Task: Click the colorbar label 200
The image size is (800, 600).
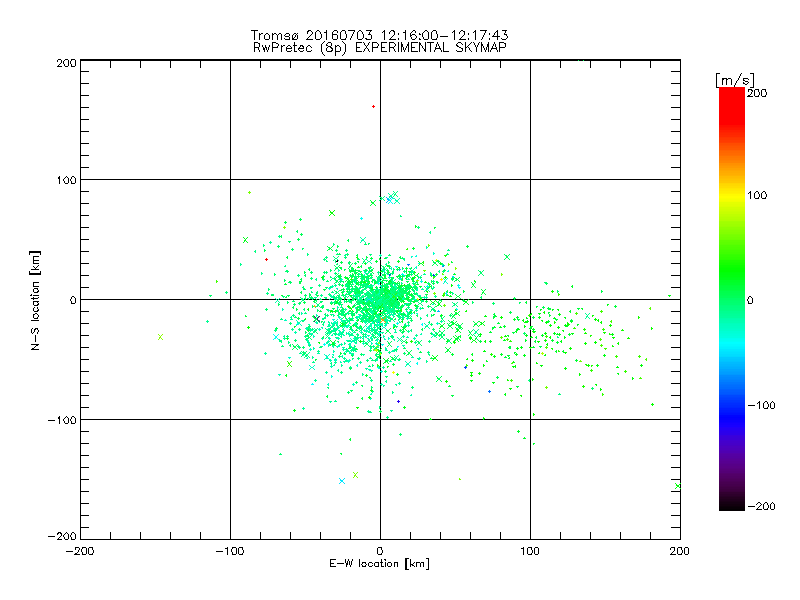Action: [x=757, y=93]
